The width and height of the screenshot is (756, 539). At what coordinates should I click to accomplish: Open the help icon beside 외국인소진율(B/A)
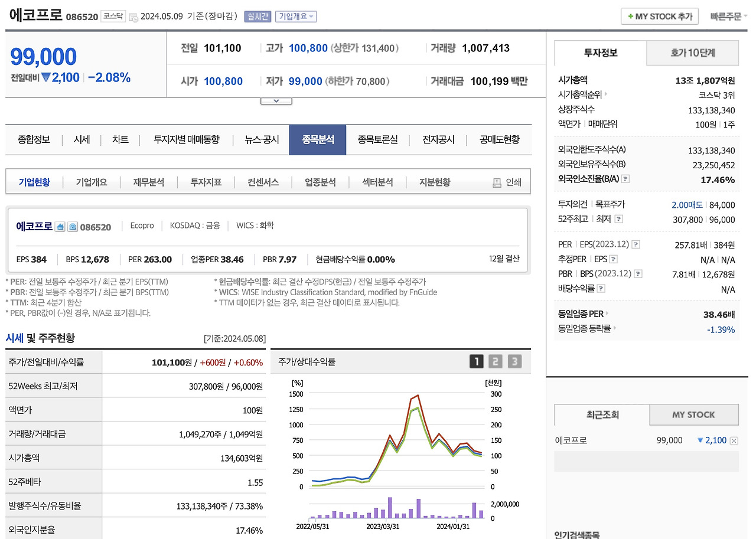pyautogui.click(x=625, y=179)
